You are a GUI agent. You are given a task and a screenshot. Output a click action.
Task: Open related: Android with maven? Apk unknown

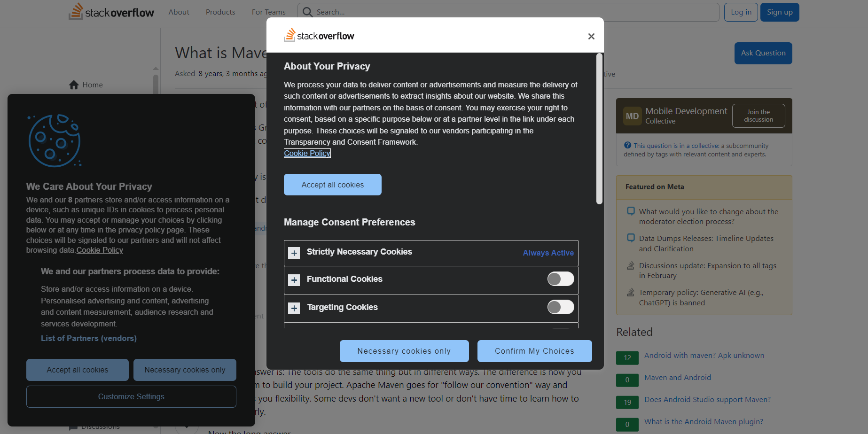click(x=704, y=355)
